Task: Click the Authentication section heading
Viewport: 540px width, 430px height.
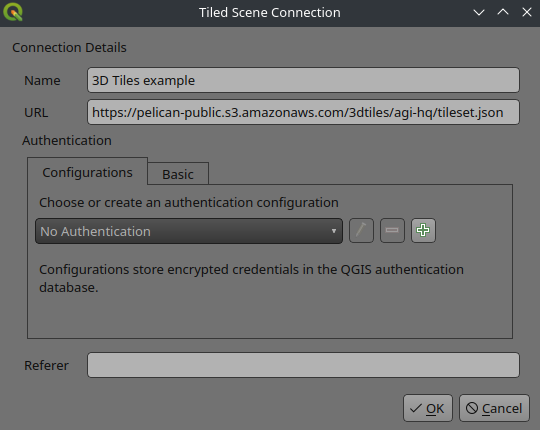Action: 67,140
